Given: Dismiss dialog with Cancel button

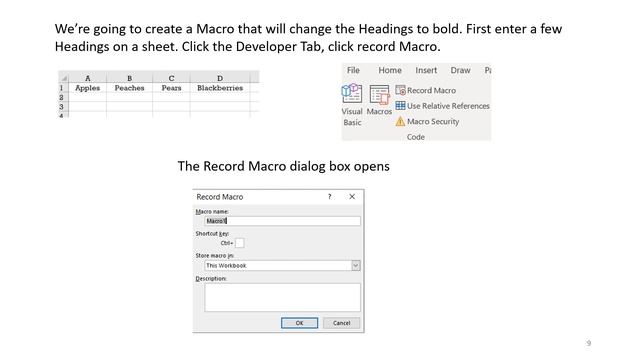Looking at the screenshot, I should 341,323.
